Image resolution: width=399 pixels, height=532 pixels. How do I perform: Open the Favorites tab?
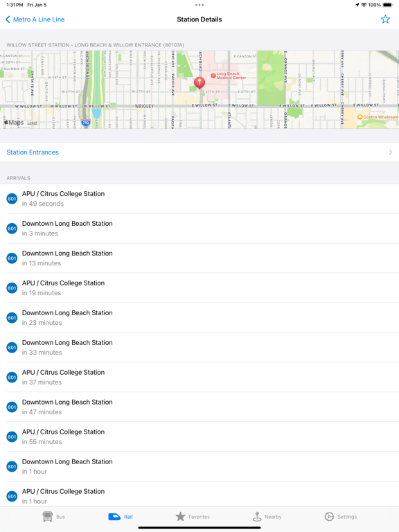pos(193,517)
